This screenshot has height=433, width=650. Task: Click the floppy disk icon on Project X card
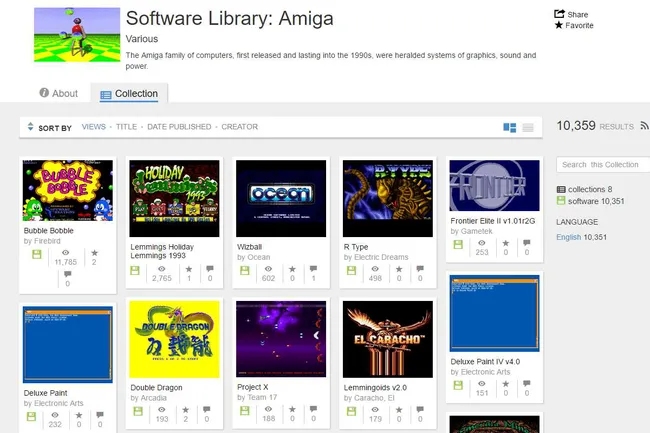[x=245, y=411]
